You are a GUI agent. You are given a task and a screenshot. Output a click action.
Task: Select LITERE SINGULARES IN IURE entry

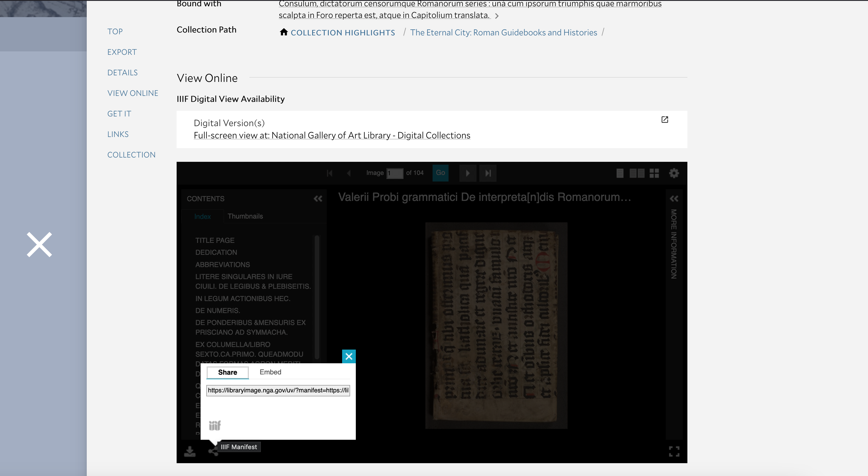coord(253,281)
